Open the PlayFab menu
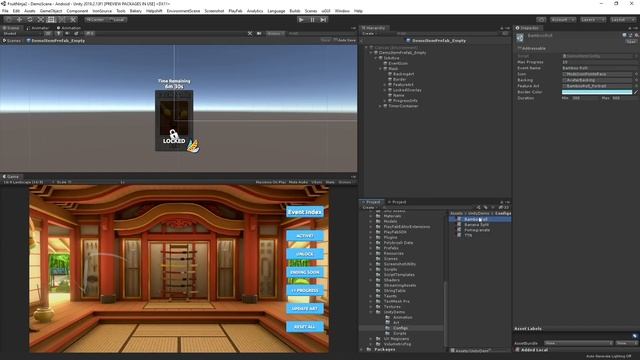Viewport: 640px width, 360px height. [x=236, y=11]
